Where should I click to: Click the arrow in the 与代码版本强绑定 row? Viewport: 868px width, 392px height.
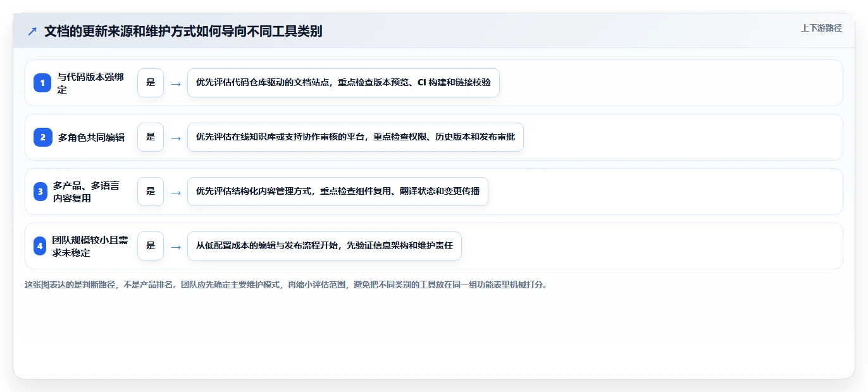click(176, 83)
